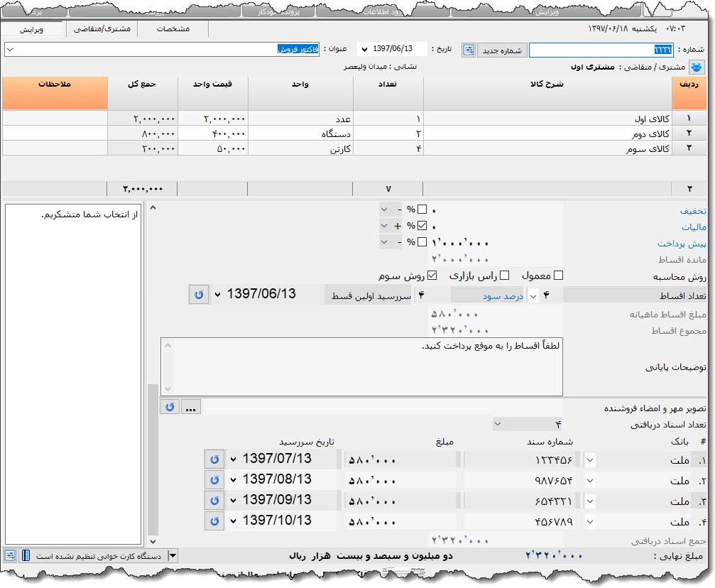Image resolution: width=715 pixels, height=588 pixels.
Task: Click refresh icon beside date 1397/07/13
Action: [214, 459]
